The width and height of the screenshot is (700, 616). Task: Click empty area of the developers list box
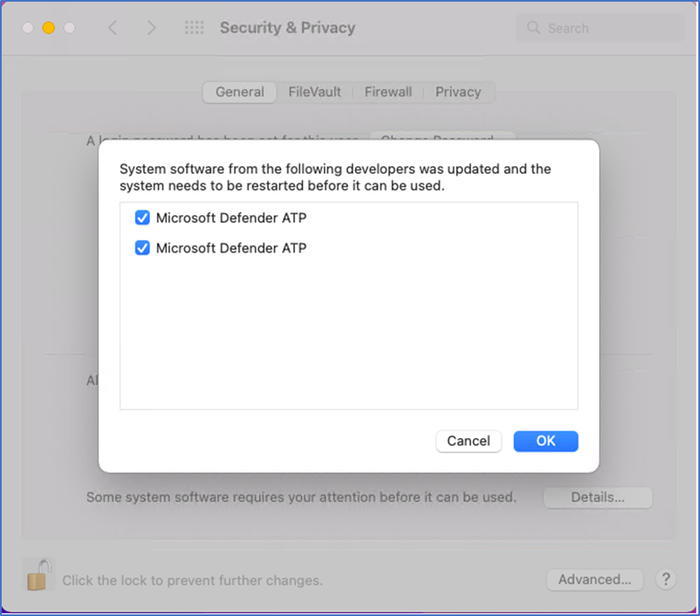pyautogui.click(x=348, y=335)
